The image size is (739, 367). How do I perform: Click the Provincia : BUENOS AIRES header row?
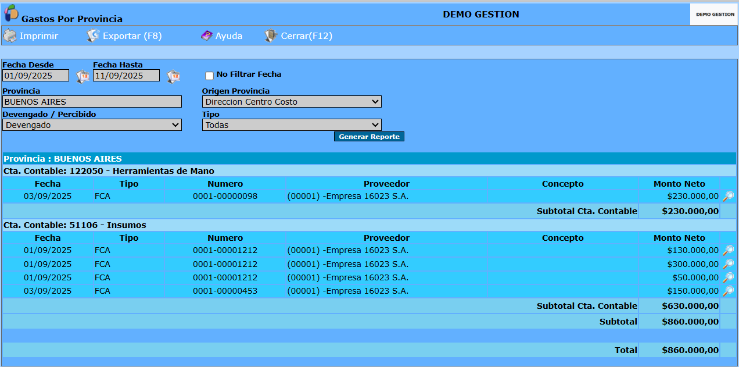point(369,159)
